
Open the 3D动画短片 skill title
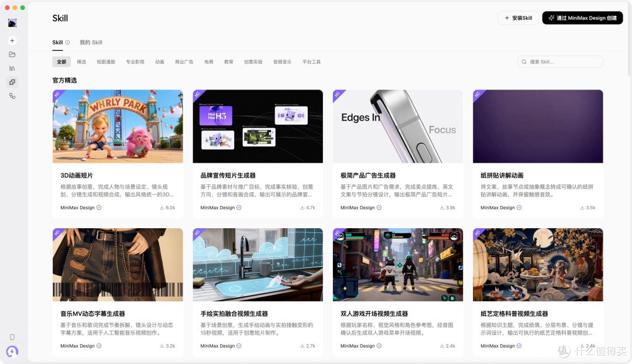pyautogui.click(x=77, y=176)
